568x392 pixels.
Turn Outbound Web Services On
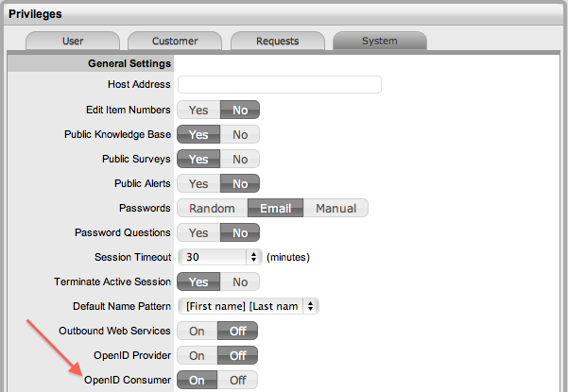coord(197,331)
